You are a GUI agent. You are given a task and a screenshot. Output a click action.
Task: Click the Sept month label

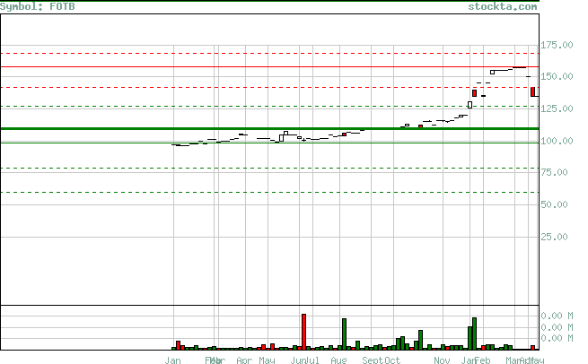pyautogui.click(x=373, y=360)
